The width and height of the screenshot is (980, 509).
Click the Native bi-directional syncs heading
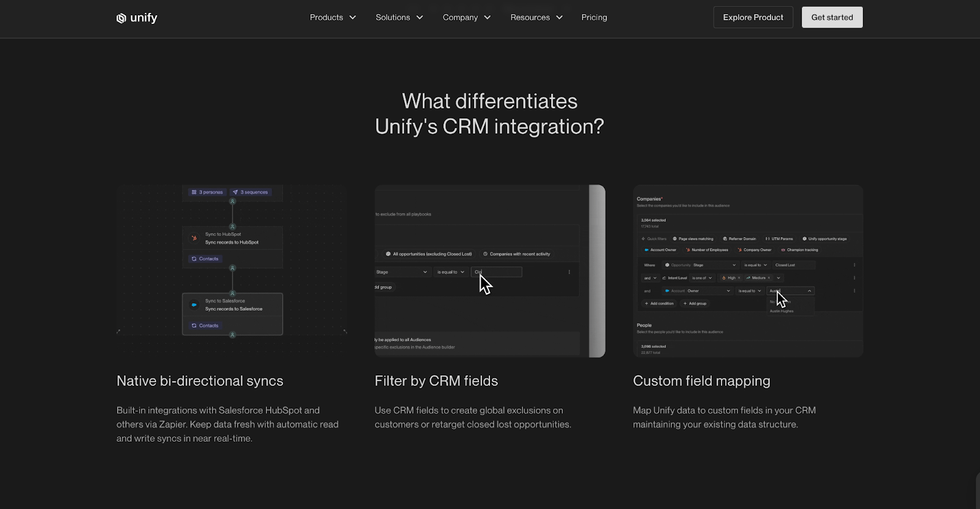(x=200, y=381)
